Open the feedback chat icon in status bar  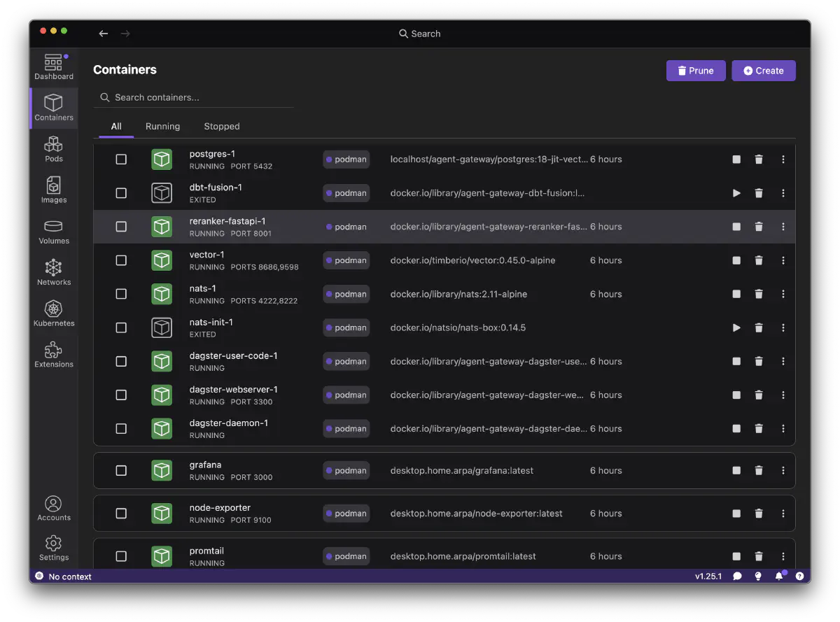pos(737,577)
